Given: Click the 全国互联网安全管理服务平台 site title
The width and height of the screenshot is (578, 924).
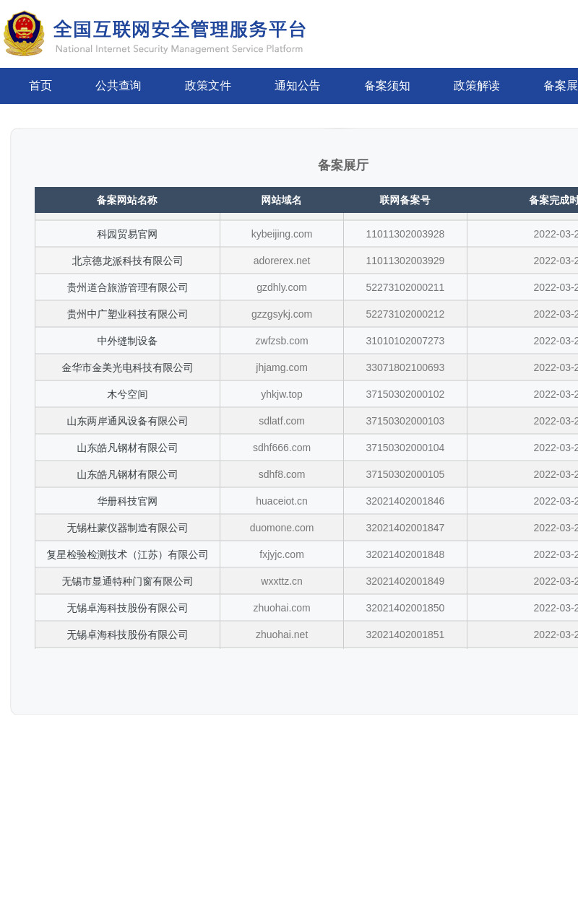Looking at the screenshot, I should pyautogui.click(x=180, y=30).
